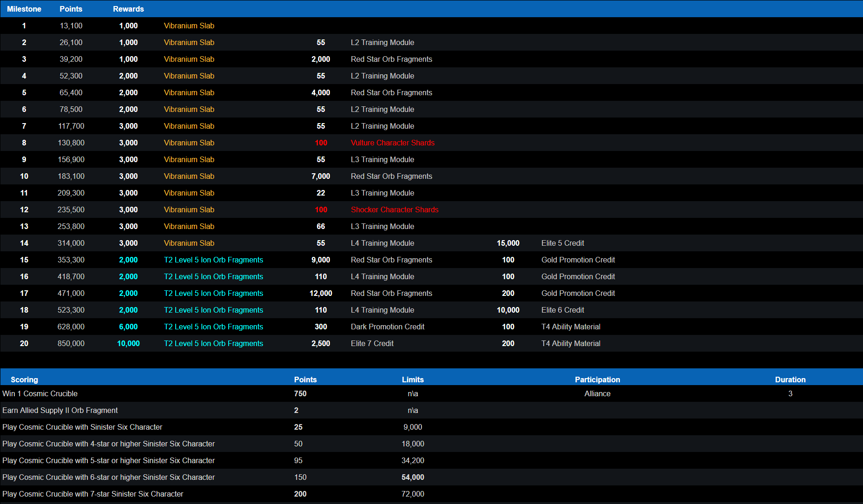
Task: Click the 850,000 points cell
Action: click(71, 343)
